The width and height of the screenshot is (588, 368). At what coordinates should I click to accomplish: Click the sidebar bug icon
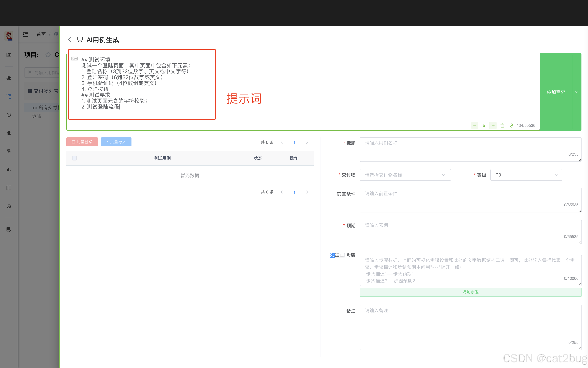click(x=9, y=133)
